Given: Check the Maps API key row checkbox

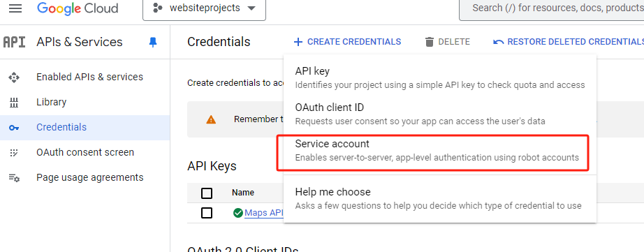Looking at the screenshot, I should pos(207,213).
